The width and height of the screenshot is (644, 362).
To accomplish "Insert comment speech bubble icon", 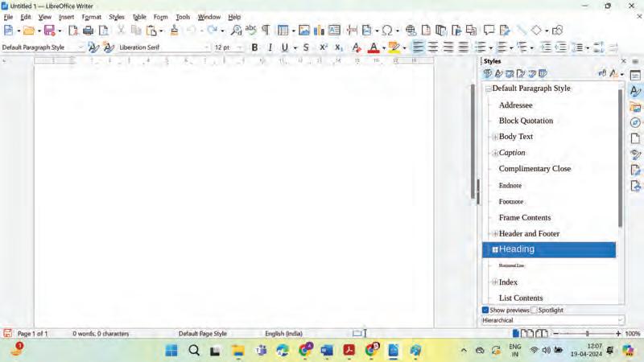I will coord(489,30).
